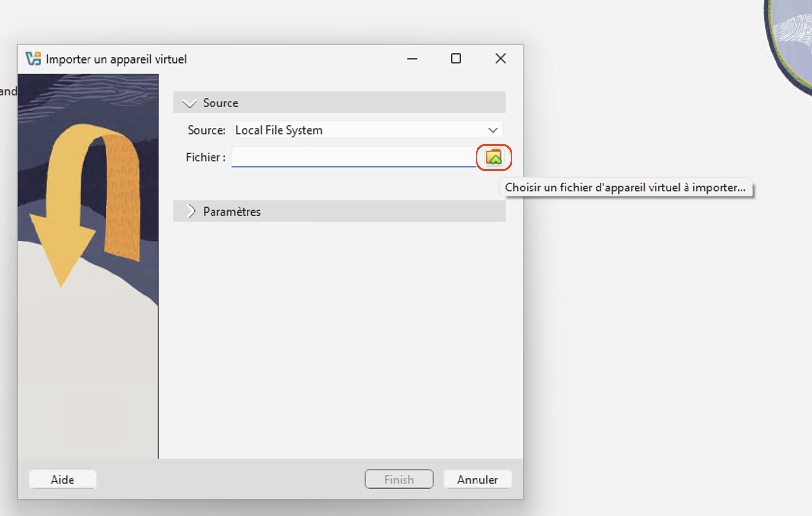Click into the Fichier file path field
This screenshot has height=516, width=812.
pyautogui.click(x=353, y=157)
